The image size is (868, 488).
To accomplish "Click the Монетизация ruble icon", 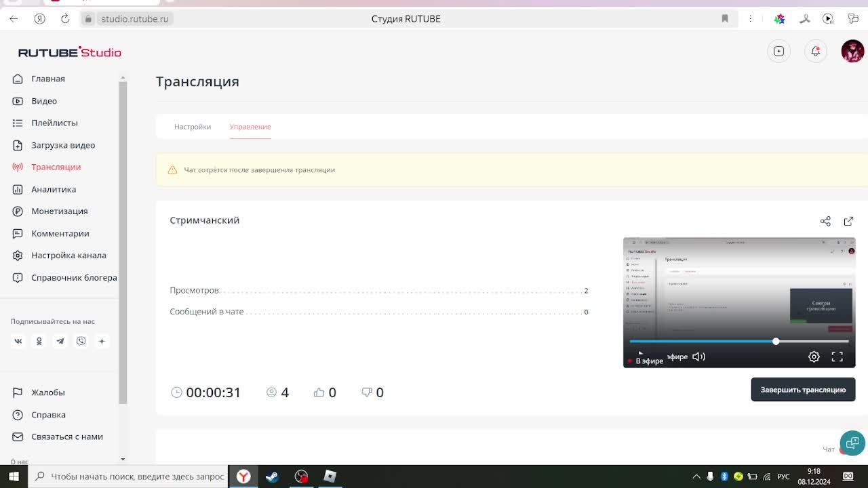I will pos(18,211).
